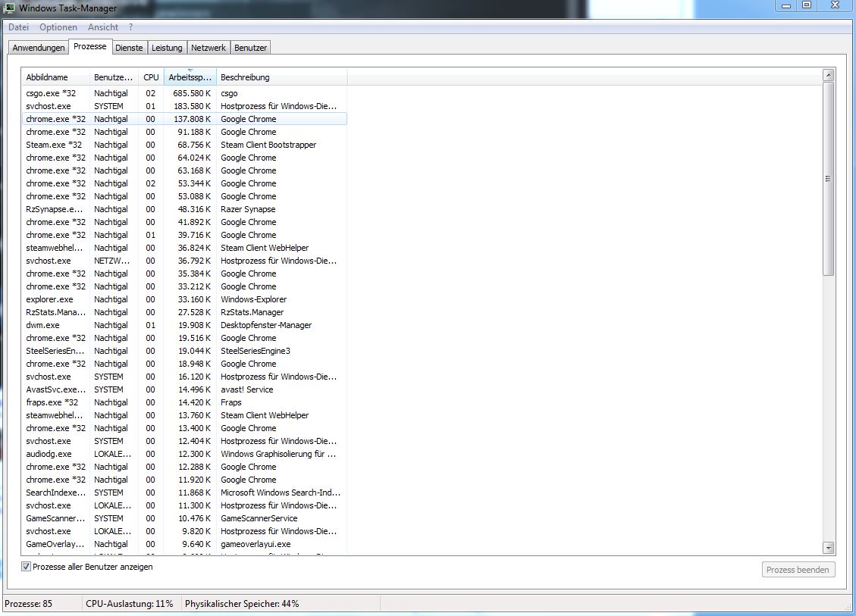
Task: Select the SearchIndexer process row
Action: coord(184,492)
